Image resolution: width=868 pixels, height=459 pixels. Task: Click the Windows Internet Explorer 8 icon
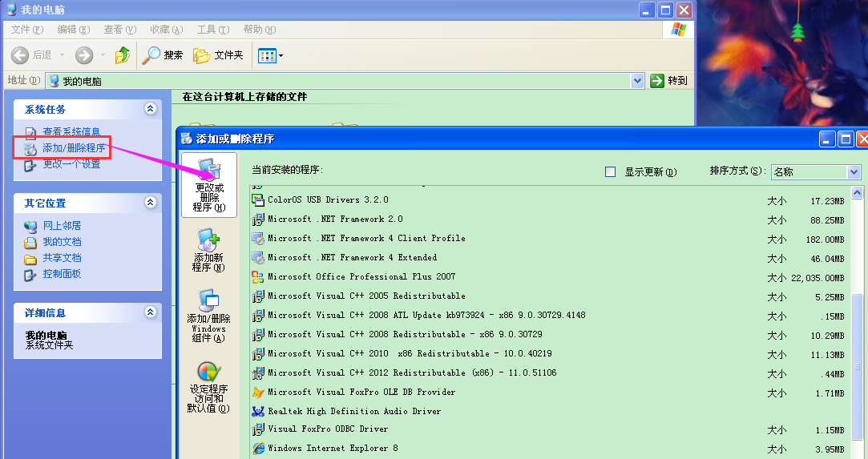[x=258, y=448]
